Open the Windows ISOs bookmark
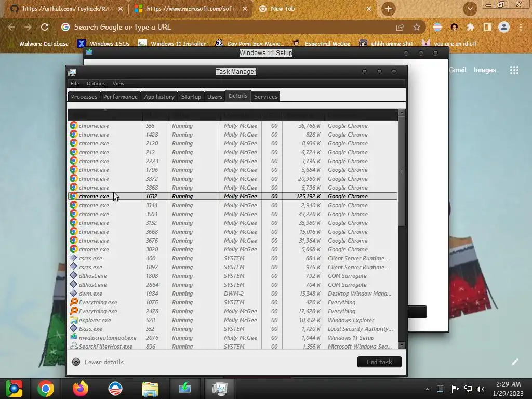This screenshot has width=532, height=399. 104,44
